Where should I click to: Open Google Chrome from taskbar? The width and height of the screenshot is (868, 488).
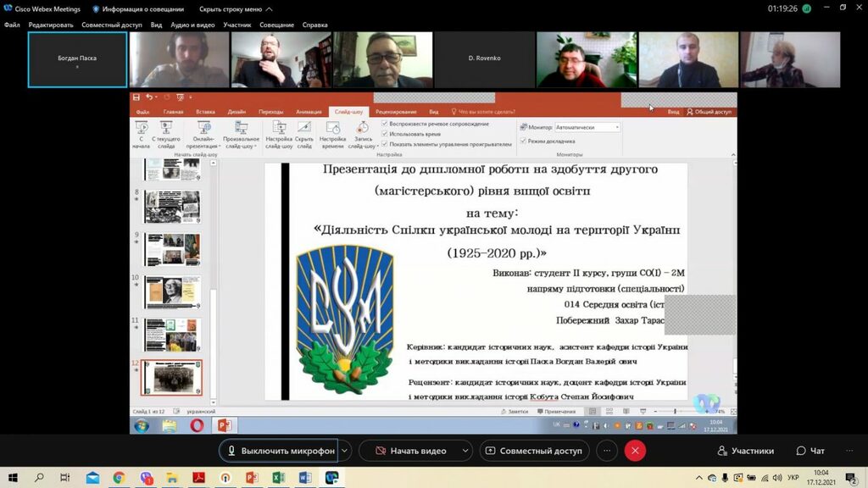tap(119, 478)
